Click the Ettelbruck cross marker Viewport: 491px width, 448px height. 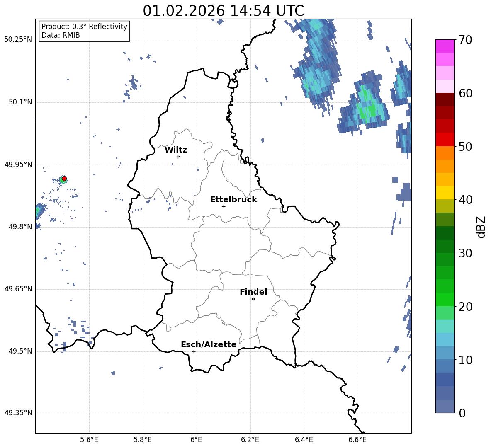[x=224, y=206]
